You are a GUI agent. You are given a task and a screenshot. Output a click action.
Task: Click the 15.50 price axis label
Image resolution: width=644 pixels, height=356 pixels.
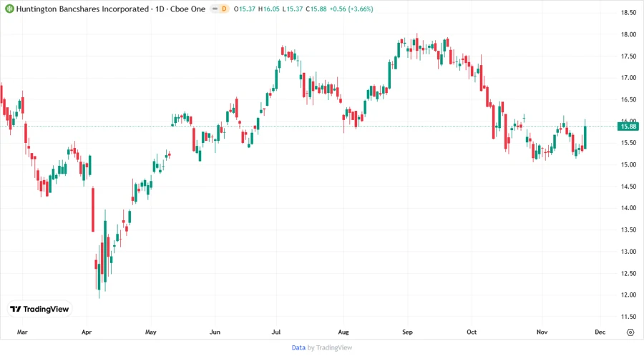tap(628, 143)
